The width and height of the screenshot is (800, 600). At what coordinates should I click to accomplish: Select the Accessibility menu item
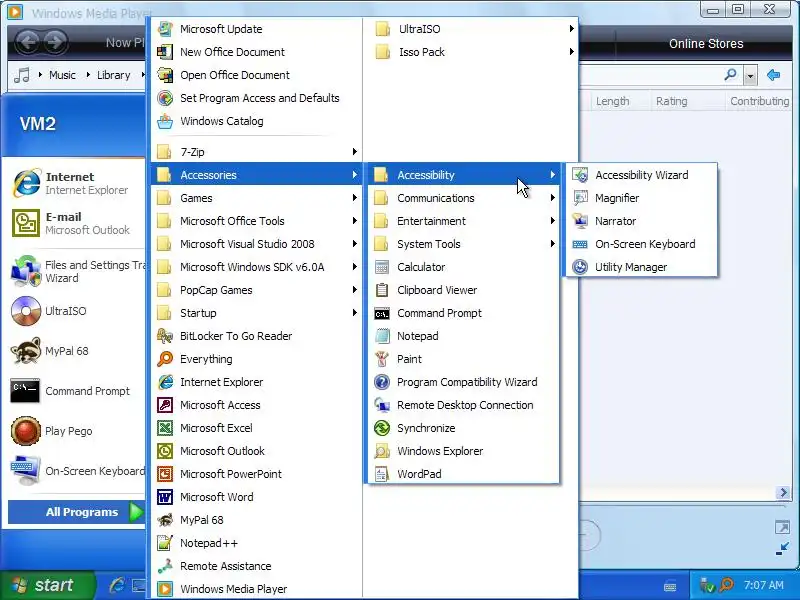coord(463,175)
